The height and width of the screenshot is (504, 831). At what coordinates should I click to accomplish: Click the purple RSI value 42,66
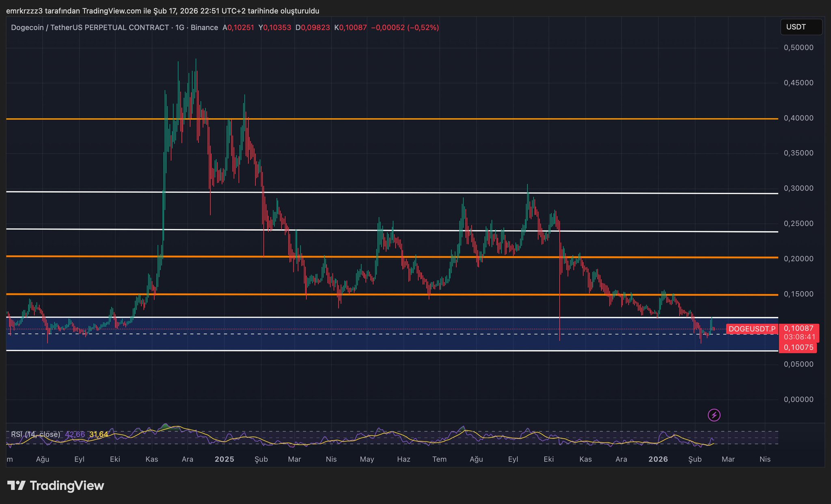pos(75,434)
